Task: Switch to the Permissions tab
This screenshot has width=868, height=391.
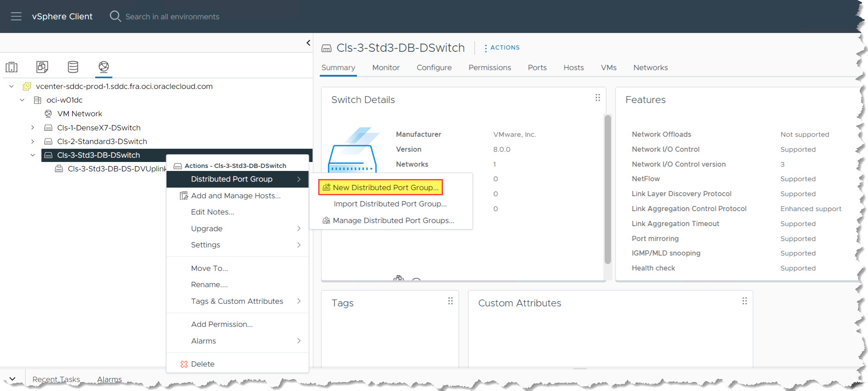Action: click(490, 68)
